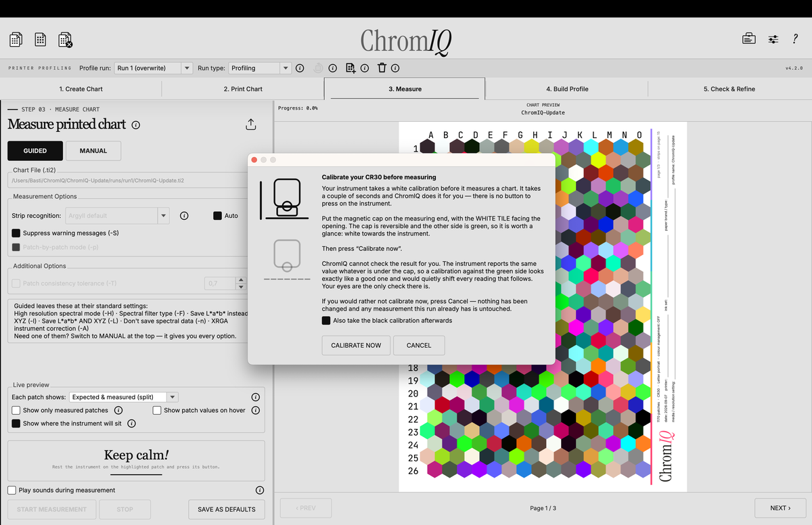Image resolution: width=812 pixels, height=525 pixels.
Task: Click the info icon right of add-run icon
Action: [364, 68]
